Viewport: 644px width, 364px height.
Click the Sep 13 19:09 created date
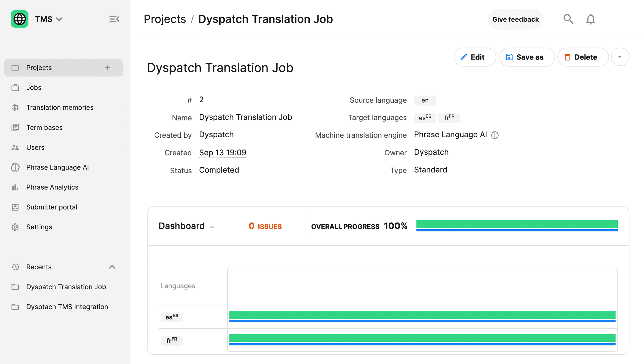pos(223,153)
